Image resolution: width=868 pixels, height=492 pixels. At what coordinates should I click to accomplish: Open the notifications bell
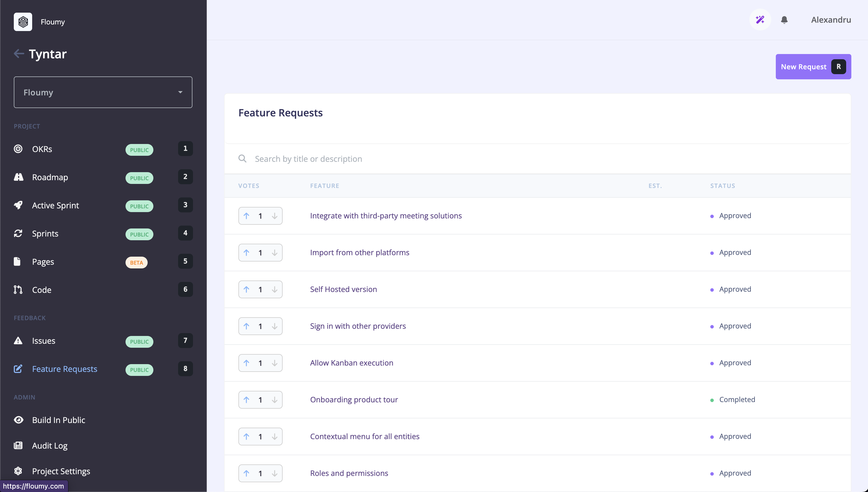pyautogui.click(x=784, y=20)
